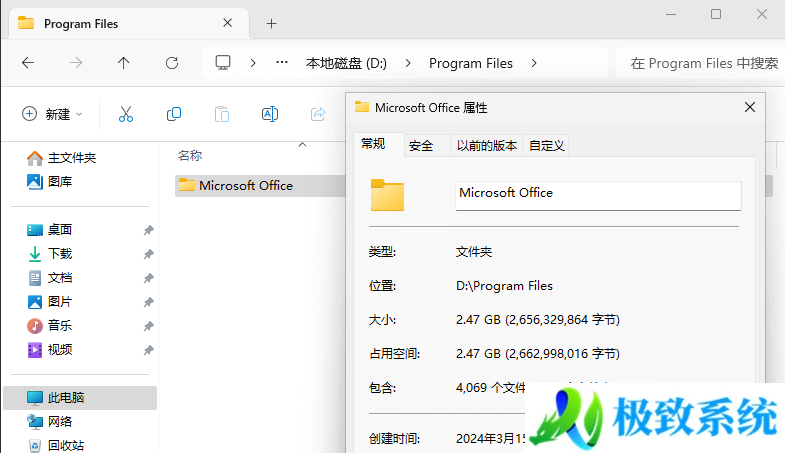Sort by the 名称 column header
785x453 pixels.
[190, 156]
